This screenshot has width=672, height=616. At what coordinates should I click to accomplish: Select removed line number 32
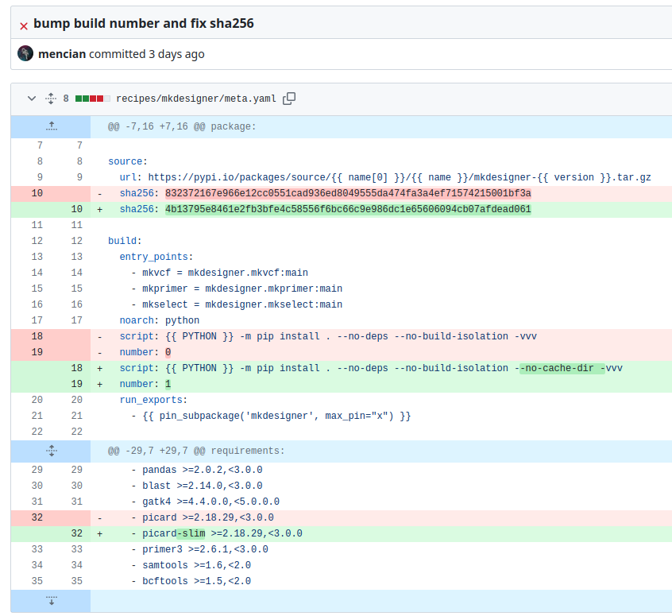point(37,517)
